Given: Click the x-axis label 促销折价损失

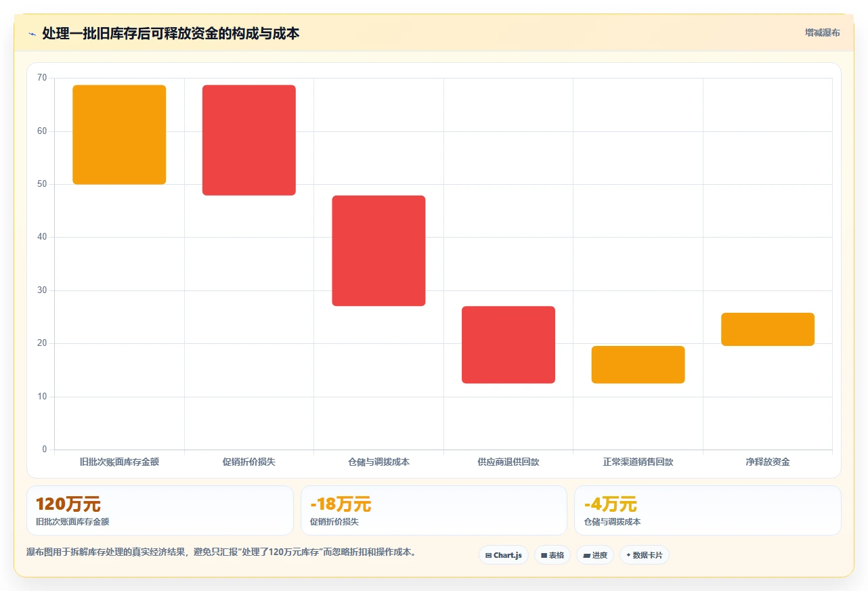Looking at the screenshot, I should click(249, 462).
